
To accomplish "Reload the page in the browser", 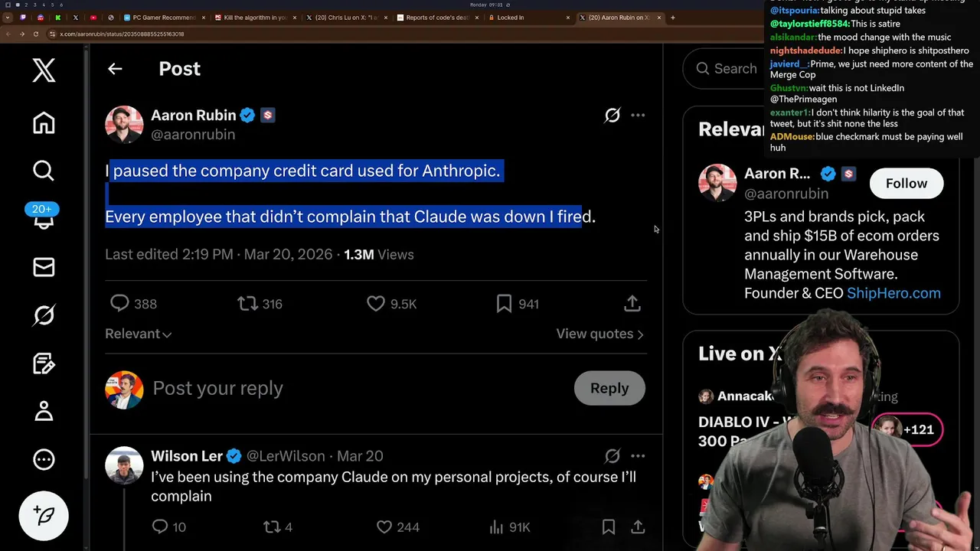I will click(x=35, y=34).
